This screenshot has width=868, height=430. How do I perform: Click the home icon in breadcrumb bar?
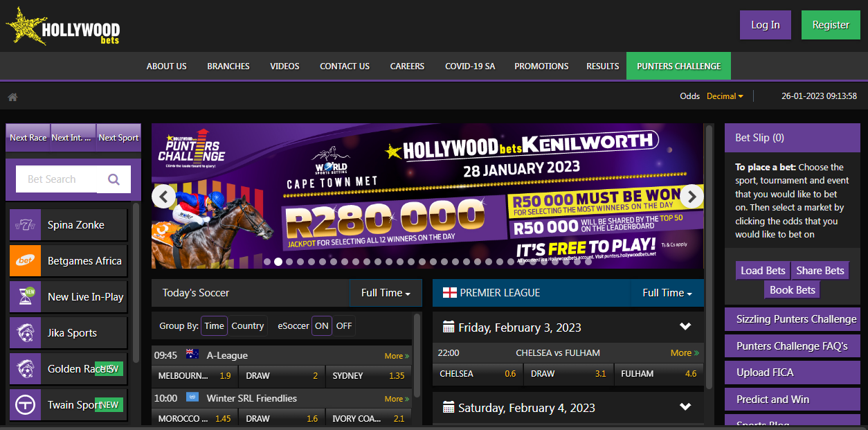click(x=12, y=97)
